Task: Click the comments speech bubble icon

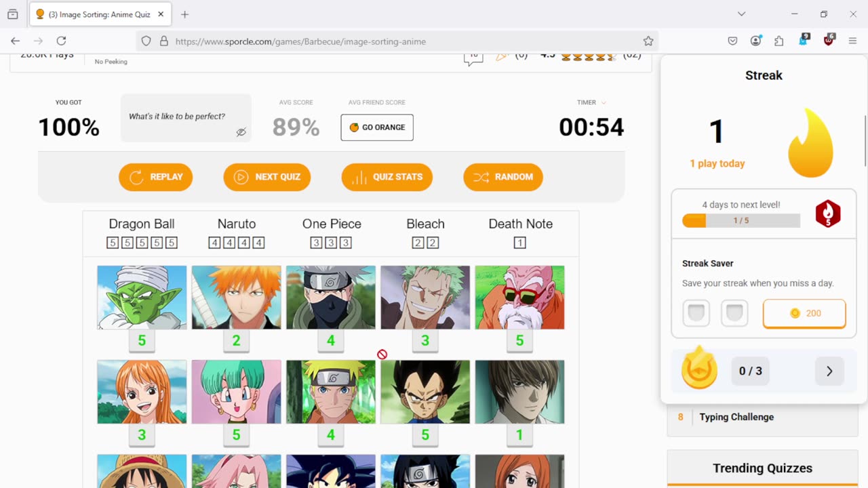Action: (473, 58)
